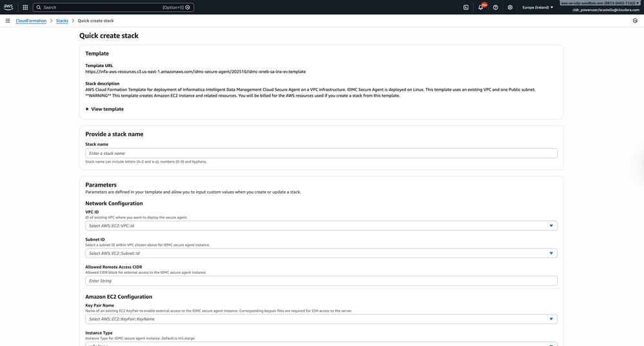Viewport: 644px width, 346px height.
Task: Open the CloudShell icon
Action: [465, 7]
